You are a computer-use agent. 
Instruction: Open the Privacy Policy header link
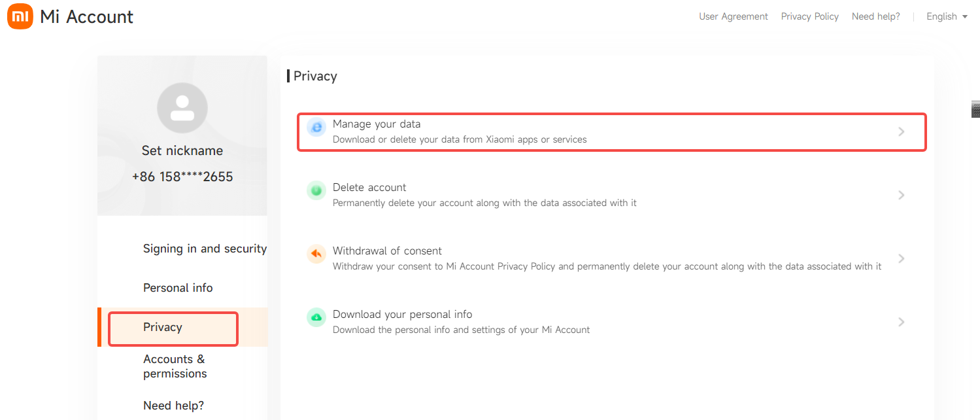pyautogui.click(x=809, y=16)
